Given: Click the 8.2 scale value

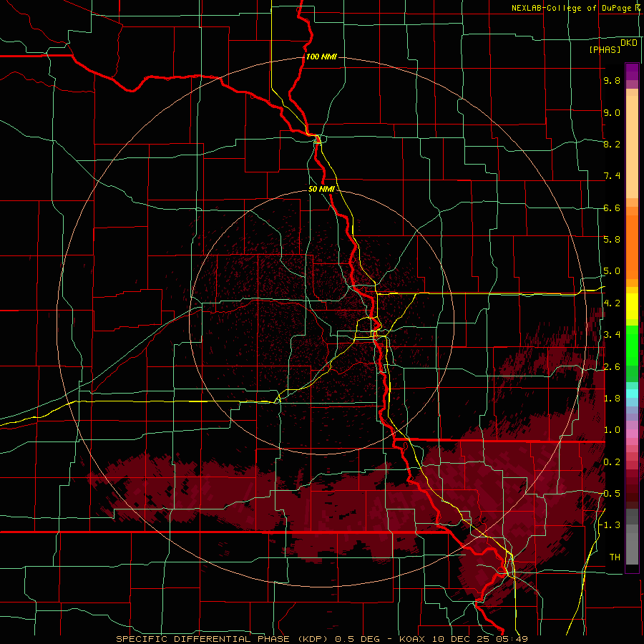Looking at the screenshot, I should (612, 144).
